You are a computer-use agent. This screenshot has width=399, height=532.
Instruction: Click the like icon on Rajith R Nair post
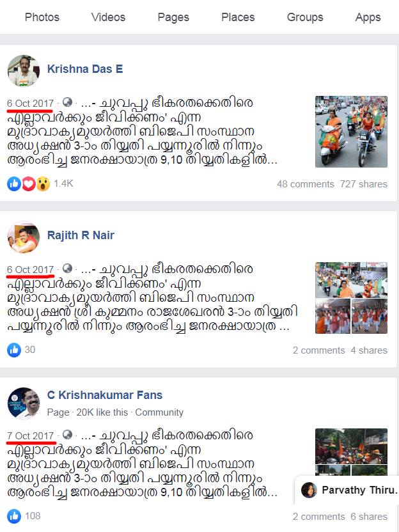pyautogui.click(x=14, y=350)
